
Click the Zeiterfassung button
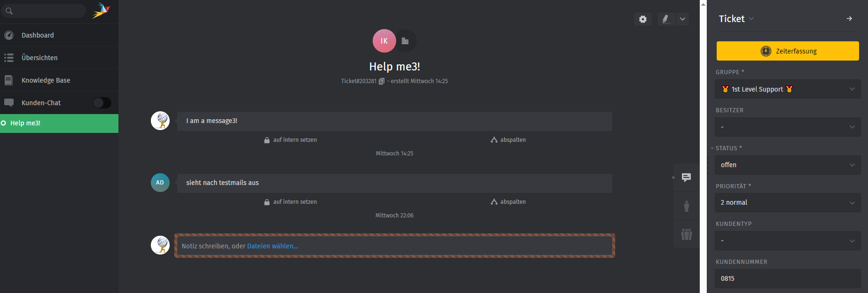tap(788, 51)
